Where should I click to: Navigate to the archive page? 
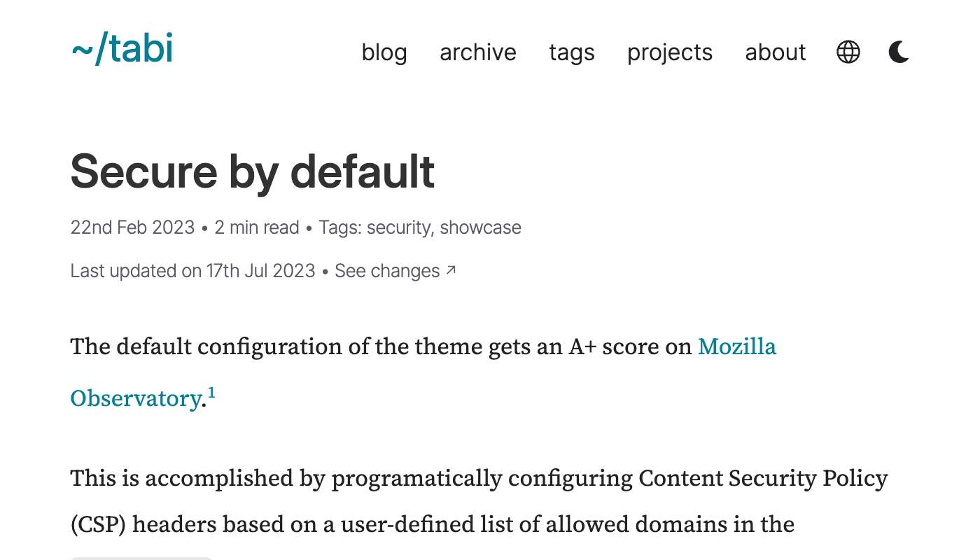[x=477, y=52]
